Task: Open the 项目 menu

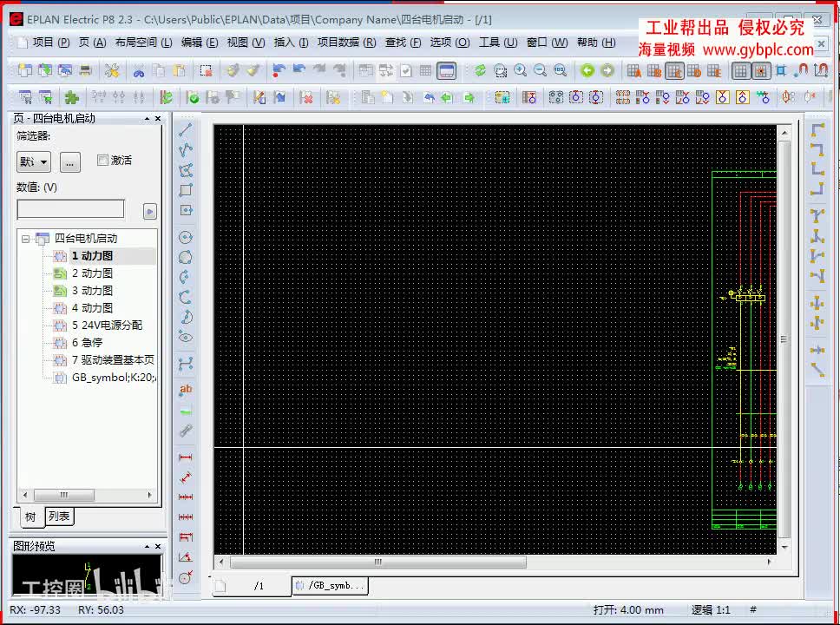Action: point(51,43)
